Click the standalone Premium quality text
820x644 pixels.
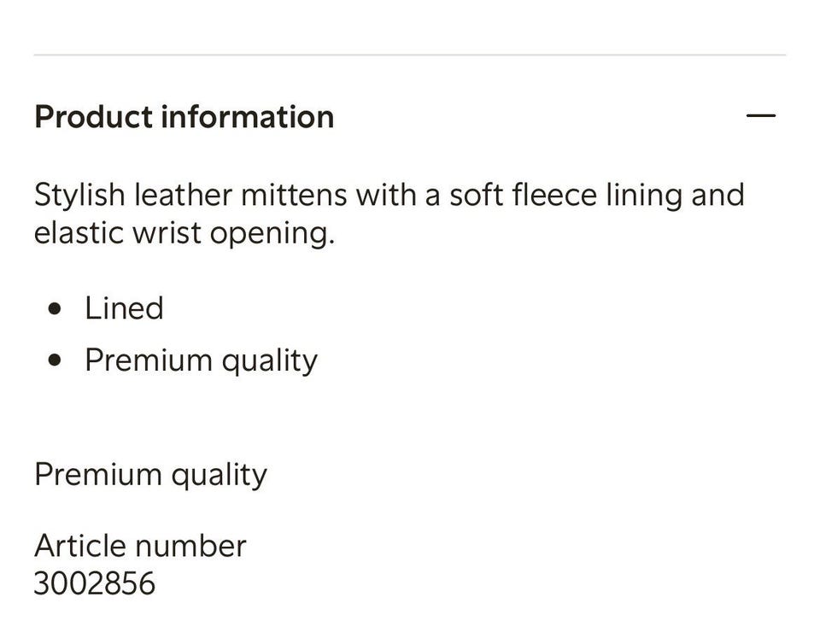(x=150, y=475)
